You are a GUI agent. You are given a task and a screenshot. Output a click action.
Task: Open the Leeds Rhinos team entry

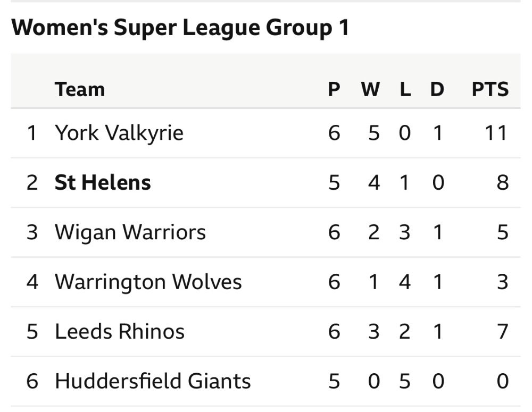click(x=120, y=332)
